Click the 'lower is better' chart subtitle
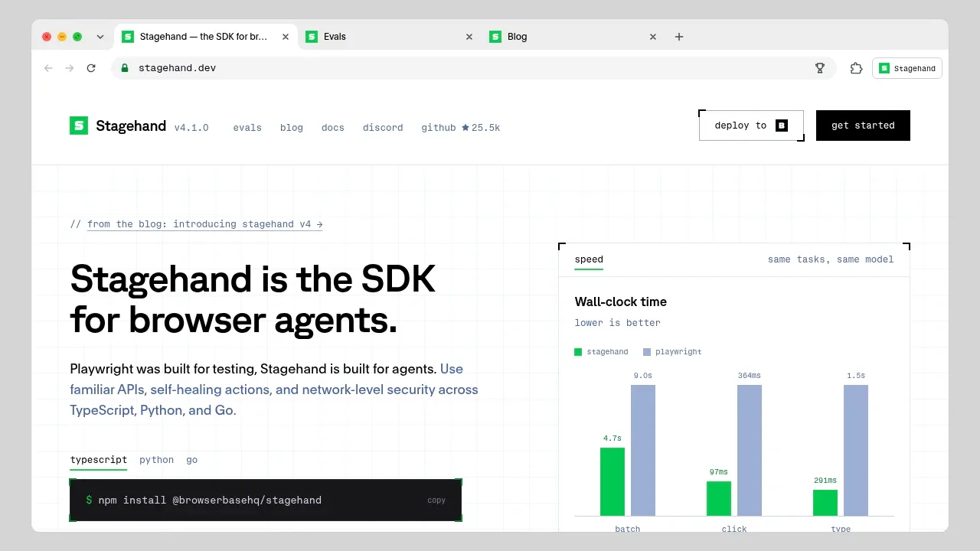 tap(618, 323)
